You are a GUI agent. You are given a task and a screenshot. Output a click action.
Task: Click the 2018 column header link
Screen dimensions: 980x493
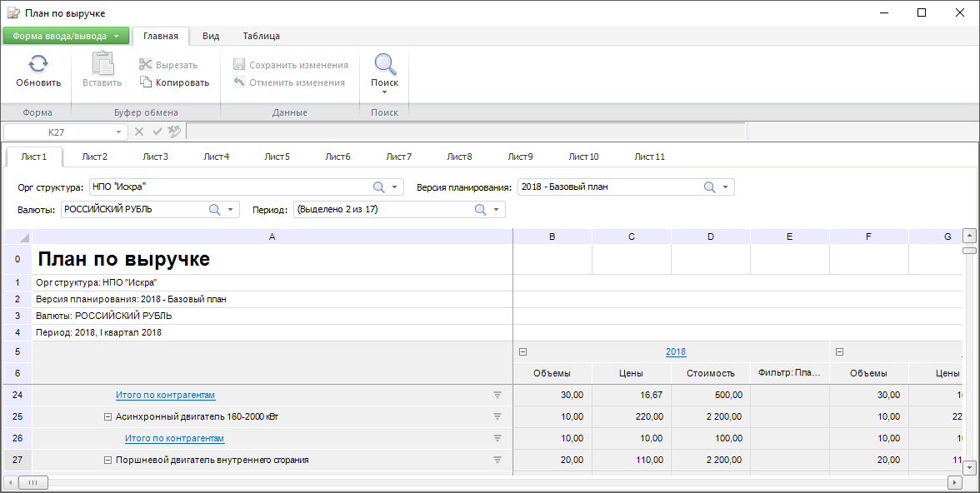[675, 352]
